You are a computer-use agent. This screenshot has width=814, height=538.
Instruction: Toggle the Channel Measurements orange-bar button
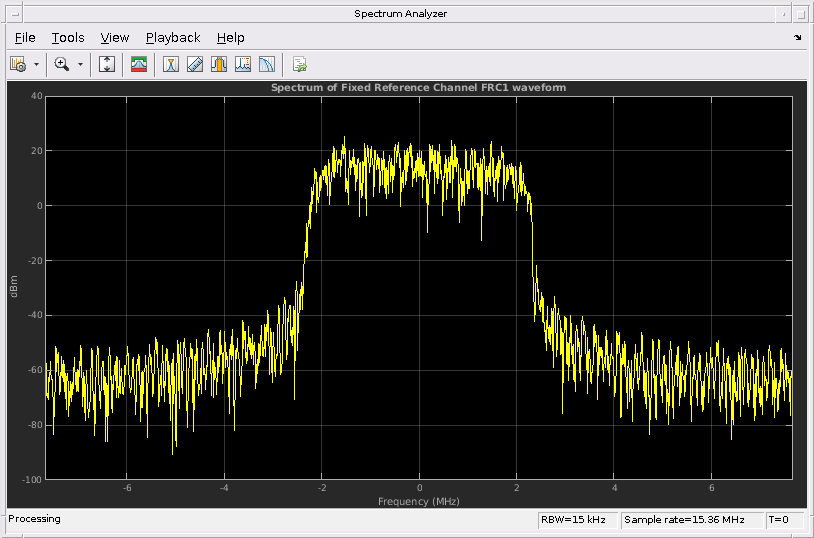tap(218, 64)
